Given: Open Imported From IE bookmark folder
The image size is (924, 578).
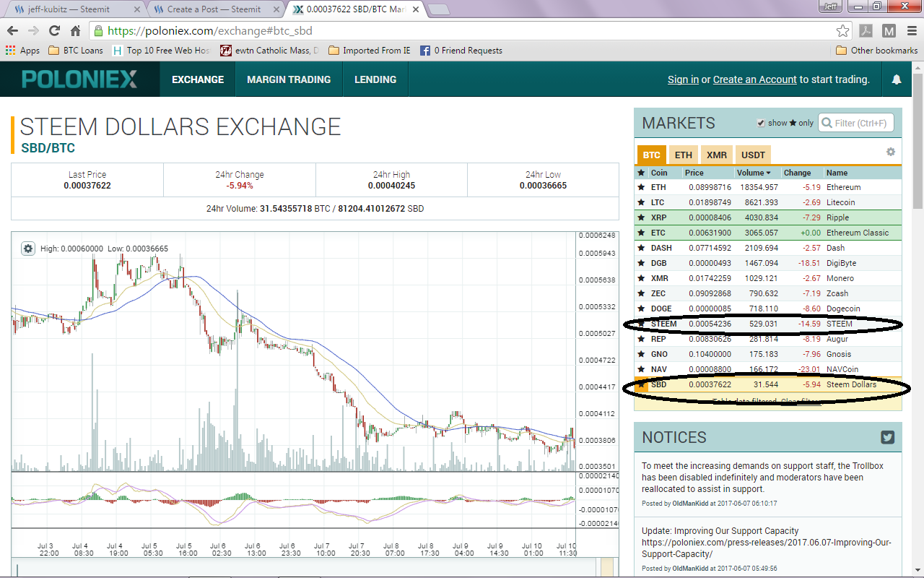Looking at the screenshot, I should (369, 51).
